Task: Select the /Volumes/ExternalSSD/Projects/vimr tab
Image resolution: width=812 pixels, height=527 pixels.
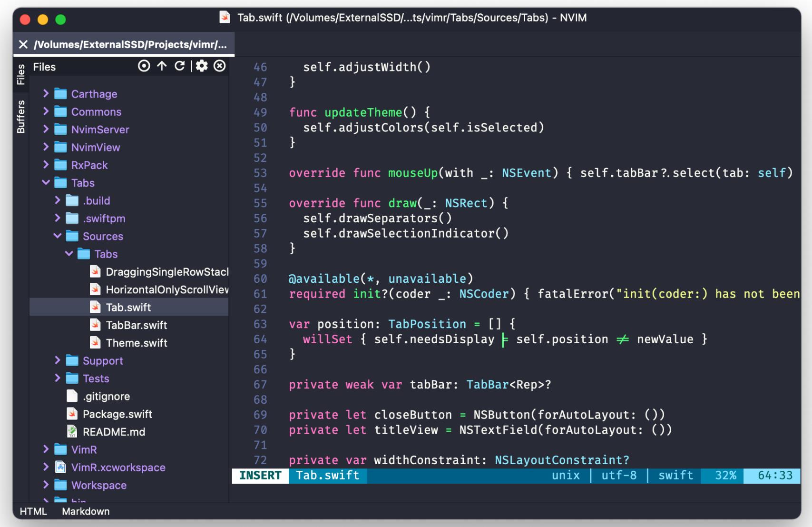Action: pos(130,45)
